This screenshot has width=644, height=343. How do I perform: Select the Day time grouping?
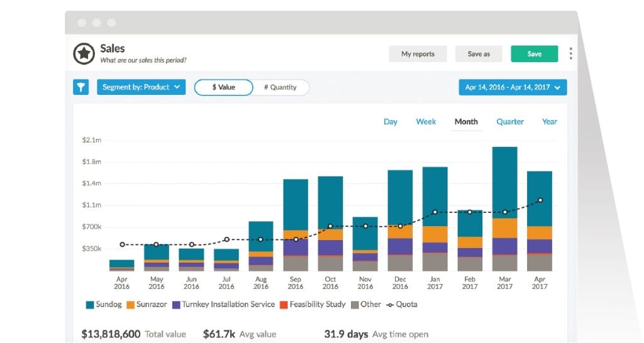click(391, 122)
